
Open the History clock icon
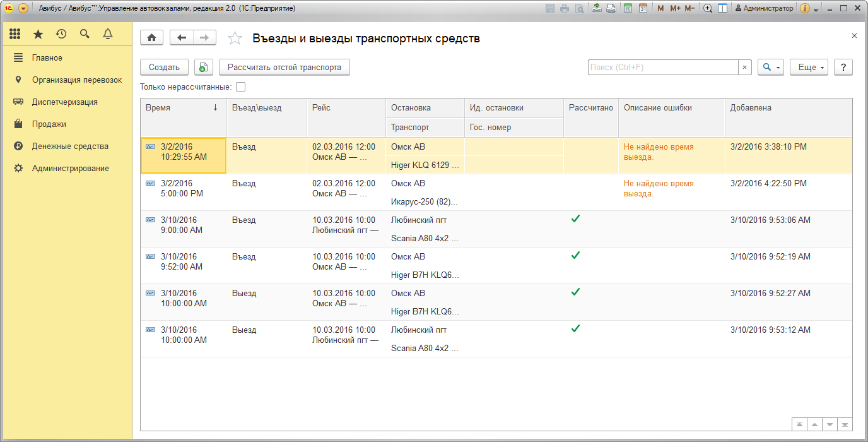[x=61, y=34]
